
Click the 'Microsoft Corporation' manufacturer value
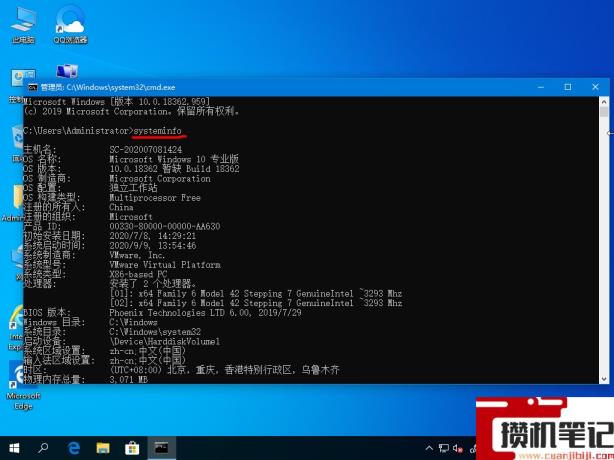[x=160, y=179]
